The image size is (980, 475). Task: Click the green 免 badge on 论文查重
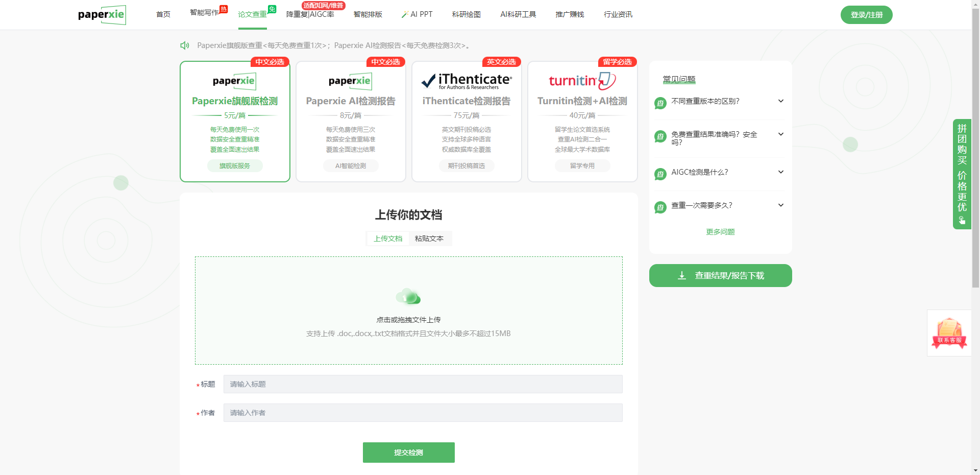[272, 9]
